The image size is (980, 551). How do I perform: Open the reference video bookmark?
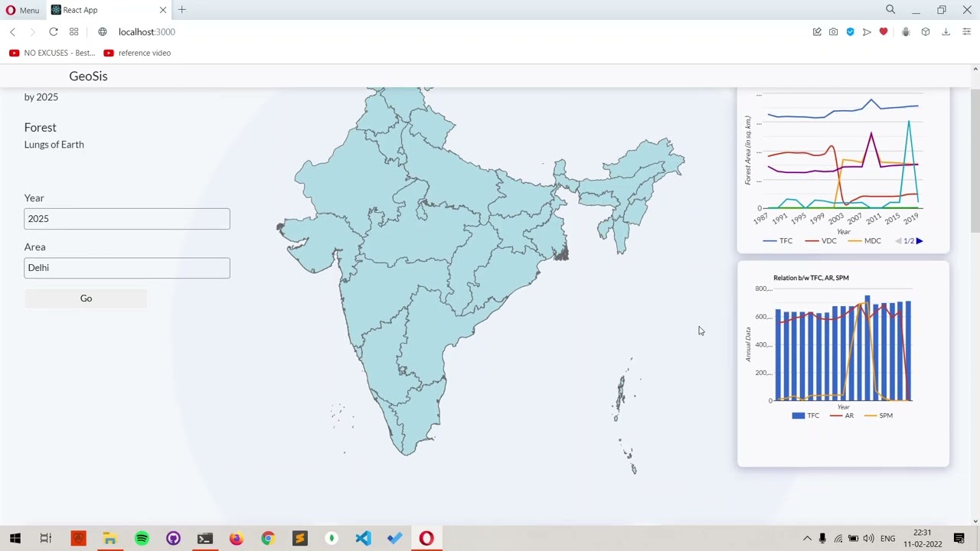click(137, 53)
